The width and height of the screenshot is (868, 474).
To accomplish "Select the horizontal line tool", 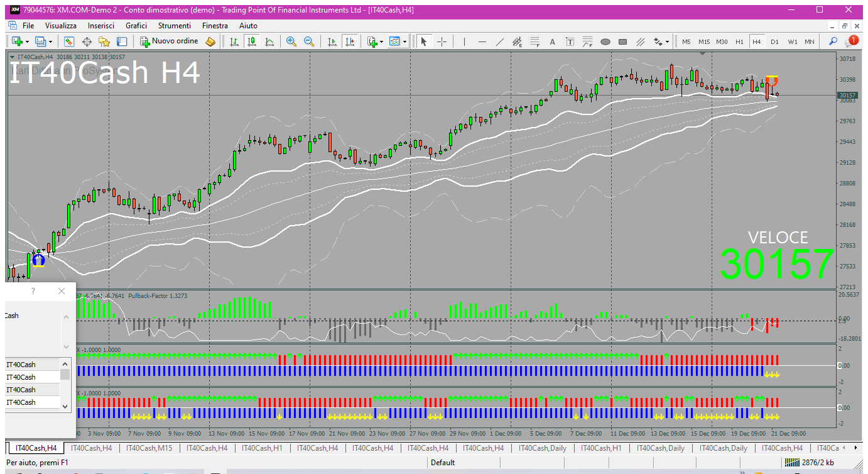I will pos(482,41).
